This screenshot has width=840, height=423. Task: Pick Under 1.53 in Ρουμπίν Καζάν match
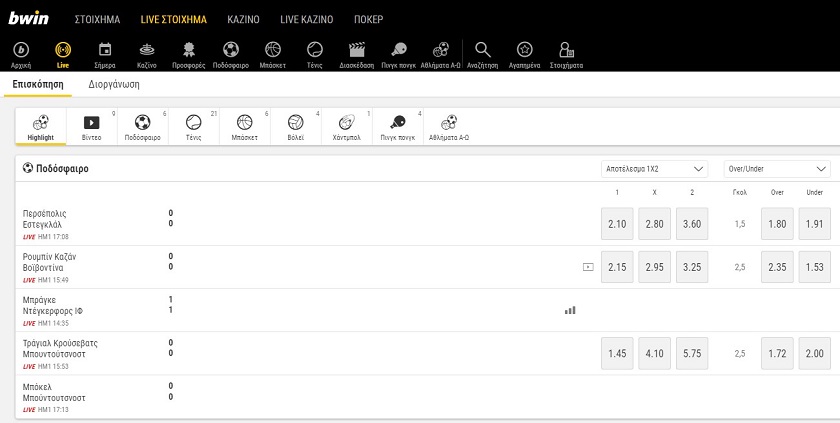(x=815, y=267)
